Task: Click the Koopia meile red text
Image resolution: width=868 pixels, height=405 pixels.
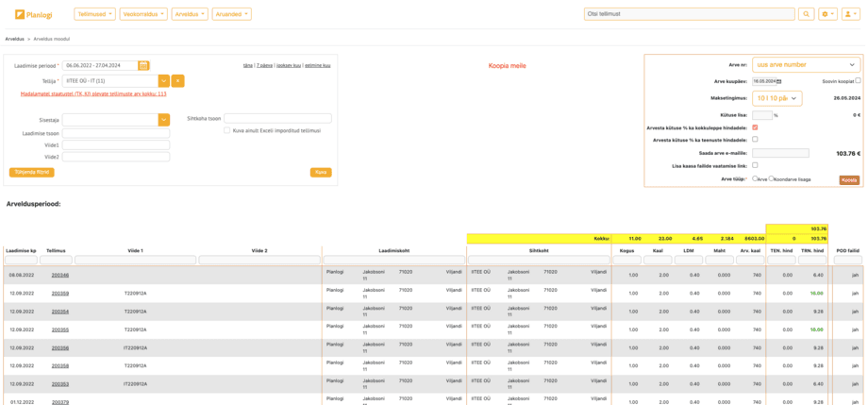Action: (x=507, y=66)
